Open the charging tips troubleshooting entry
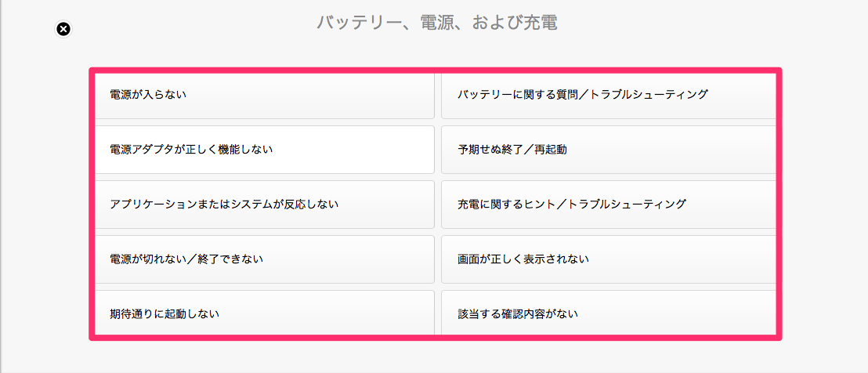The width and height of the screenshot is (868, 373). pyautogui.click(x=609, y=205)
